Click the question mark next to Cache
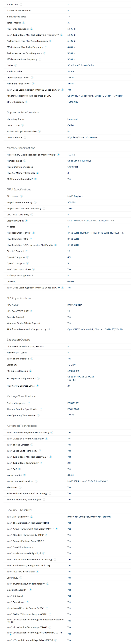Image resolution: width=133 pixels, height=644 pixels. (16, 65)
